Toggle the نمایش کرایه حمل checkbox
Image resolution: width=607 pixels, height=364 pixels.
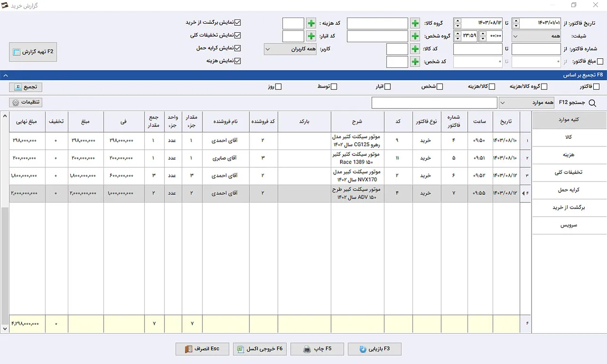[x=239, y=48]
